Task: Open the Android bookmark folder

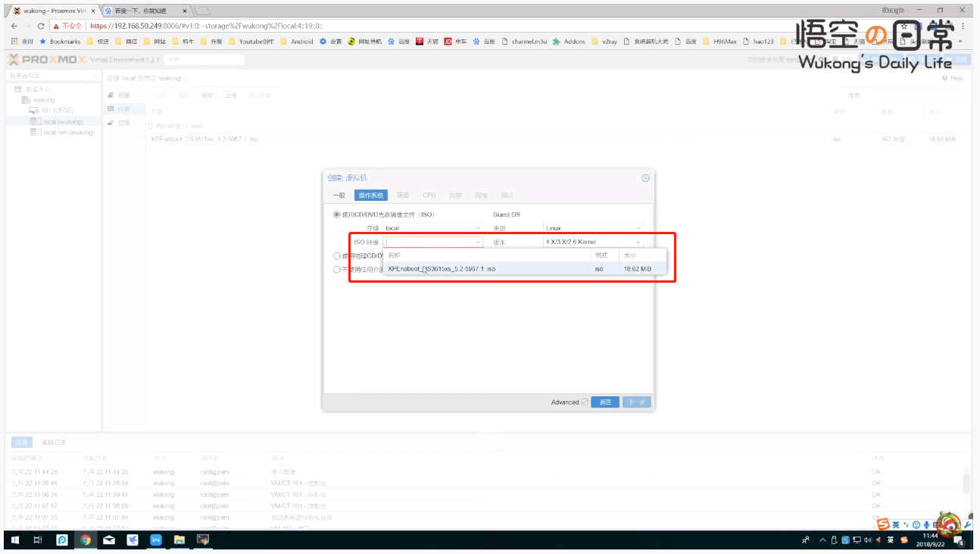Action: (x=296, y=42)
